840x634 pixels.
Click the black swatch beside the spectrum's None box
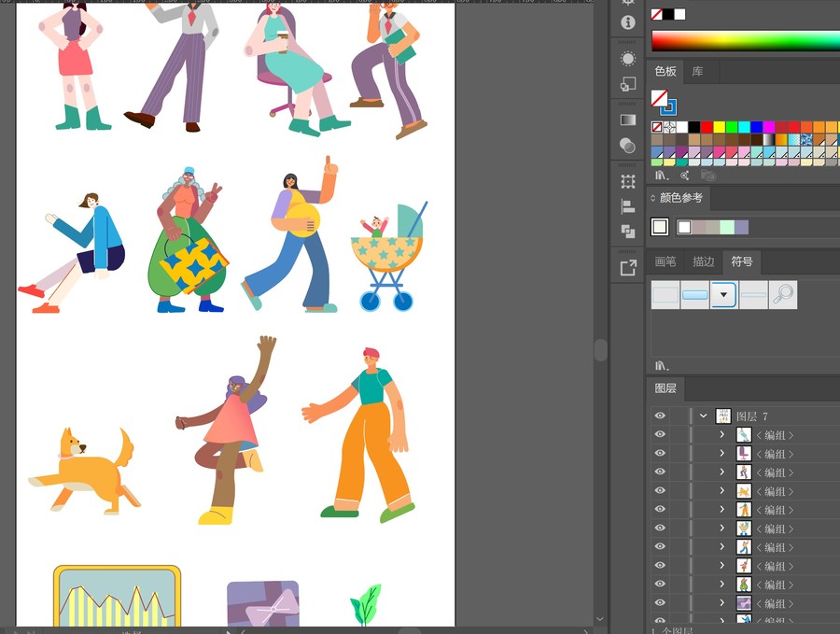pos(668,14)
